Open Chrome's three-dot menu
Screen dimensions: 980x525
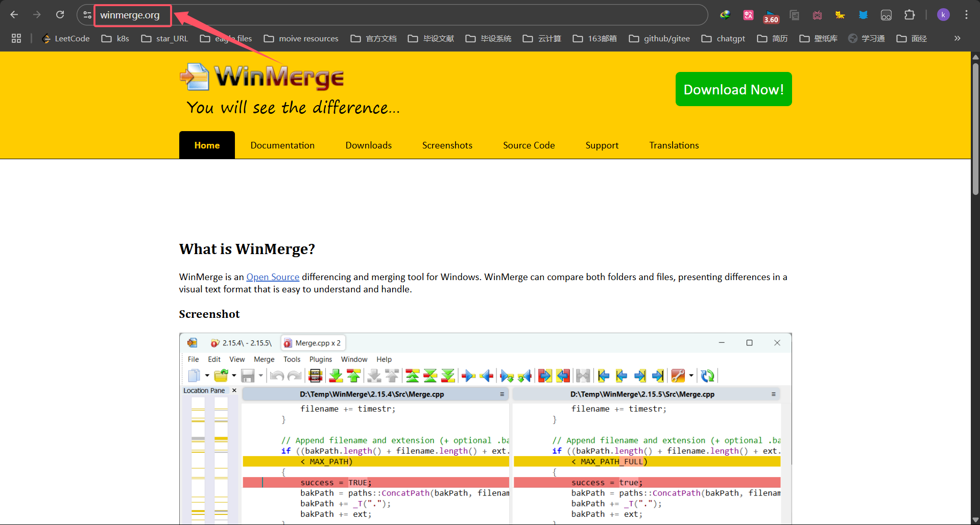point(966,15)
